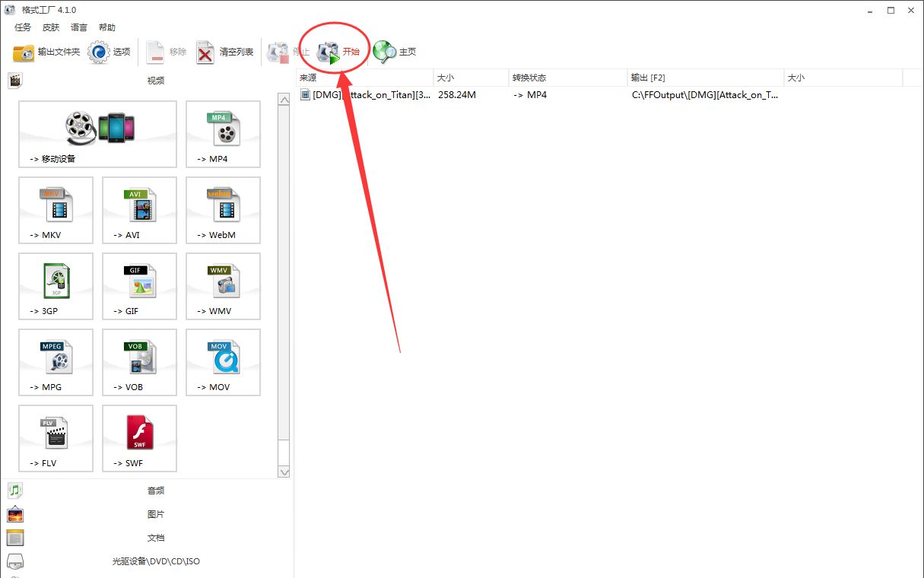Select the 移动设备 mobile device option
Image resolution: width=924 pixels, height=578 pixels.
97,134
